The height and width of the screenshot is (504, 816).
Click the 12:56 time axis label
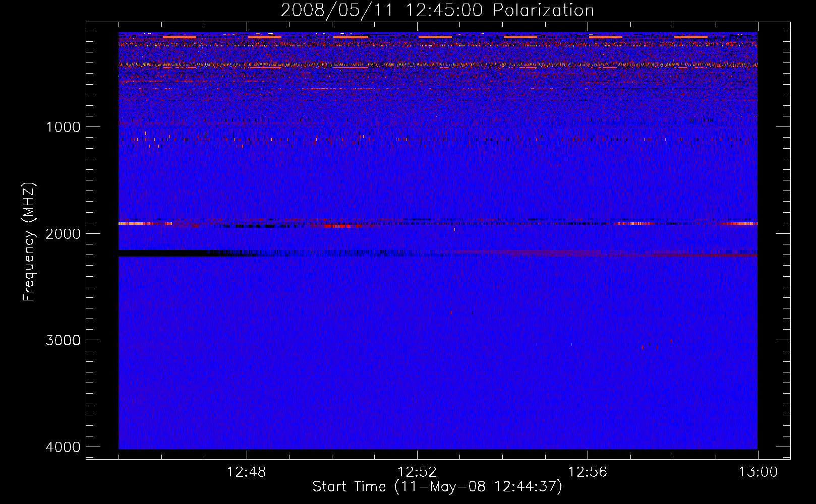pos(588,472)
